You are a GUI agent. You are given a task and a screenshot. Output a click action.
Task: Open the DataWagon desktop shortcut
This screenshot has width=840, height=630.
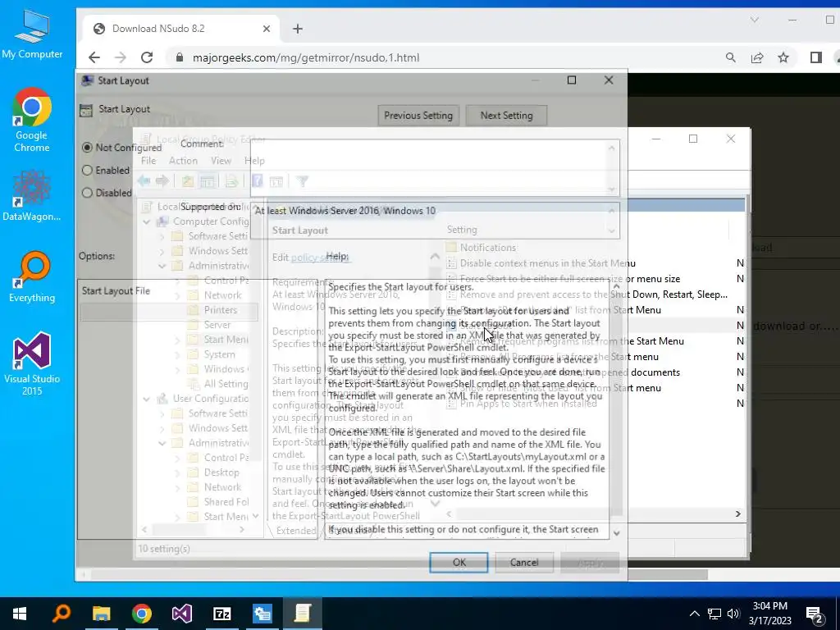32,195
